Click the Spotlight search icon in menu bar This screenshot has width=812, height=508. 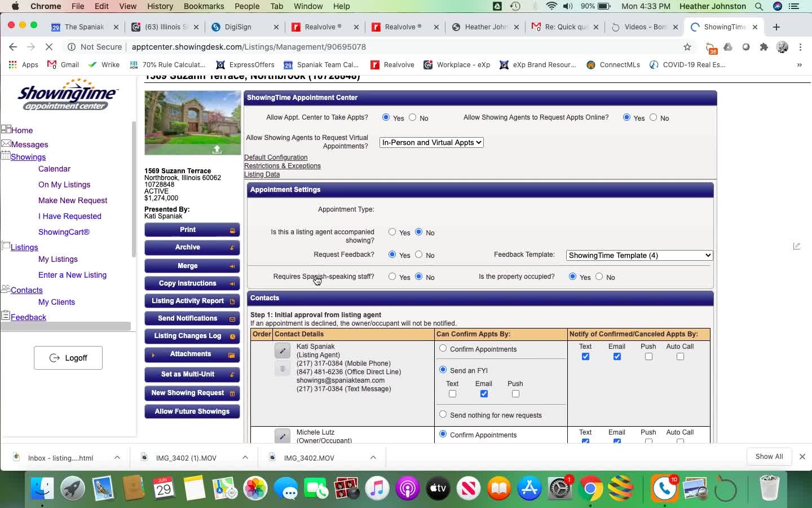pyautogui.click(x=759, y=6)
